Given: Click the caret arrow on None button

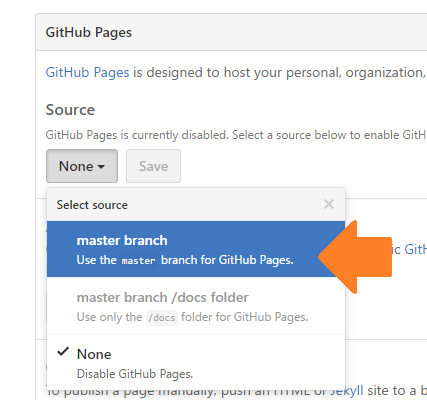Looking at the screenshot, I should point(101,167).
